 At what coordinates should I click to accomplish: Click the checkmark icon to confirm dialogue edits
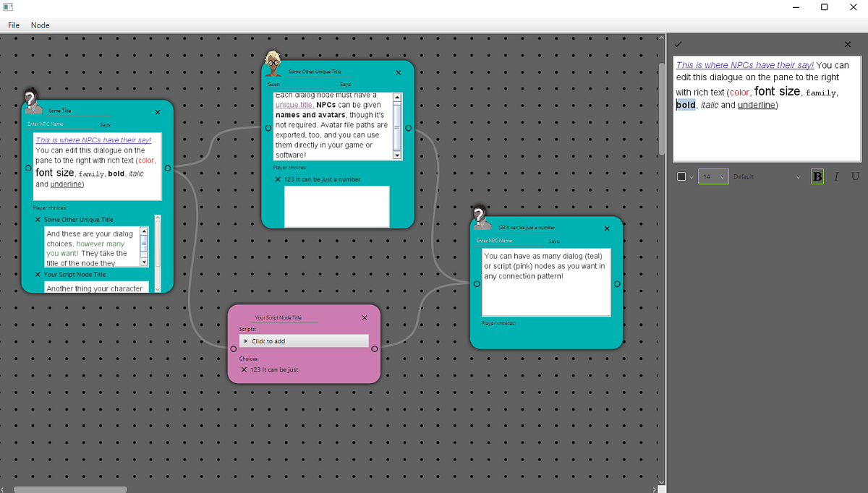click(x=678, y=44)
